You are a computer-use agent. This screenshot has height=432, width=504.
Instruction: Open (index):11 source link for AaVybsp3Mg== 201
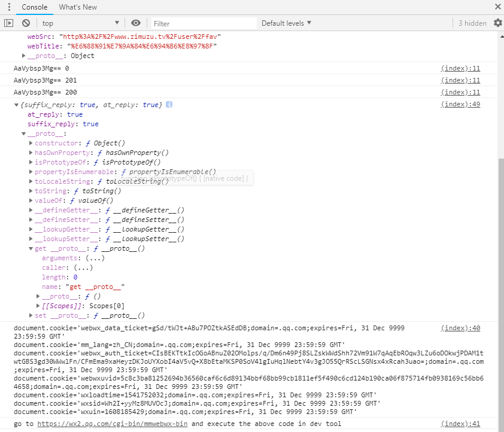[460, 80]
